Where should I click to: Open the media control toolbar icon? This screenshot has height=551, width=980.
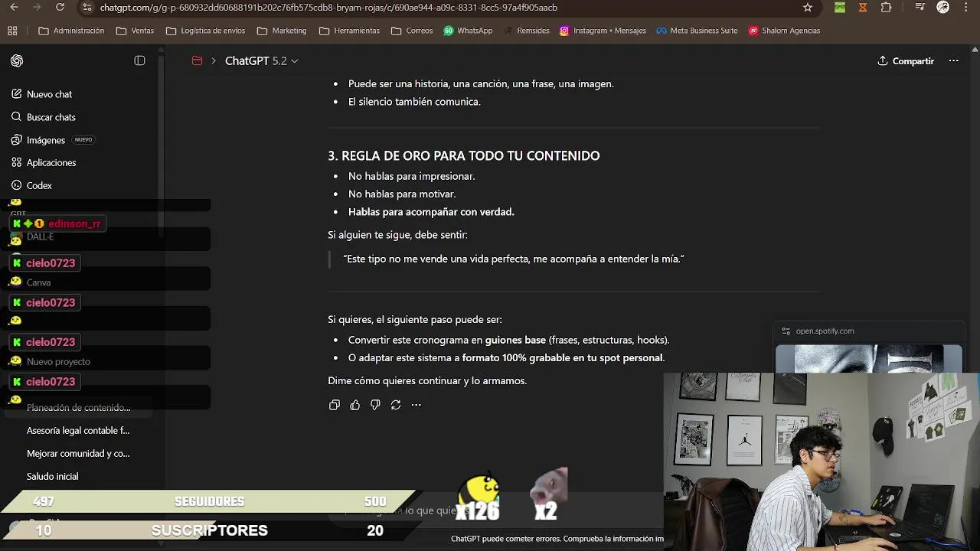pos(920,7)
